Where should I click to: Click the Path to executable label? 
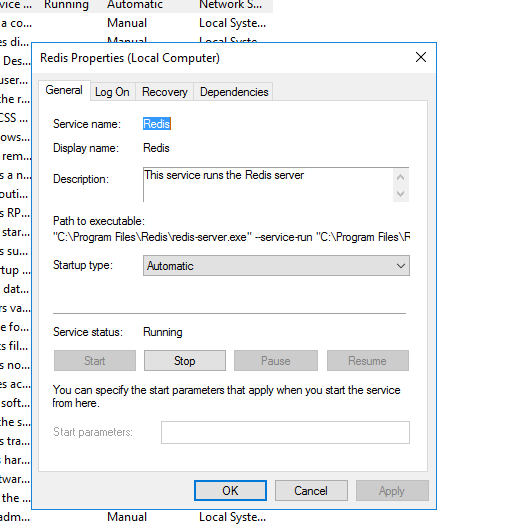[99, 221]
